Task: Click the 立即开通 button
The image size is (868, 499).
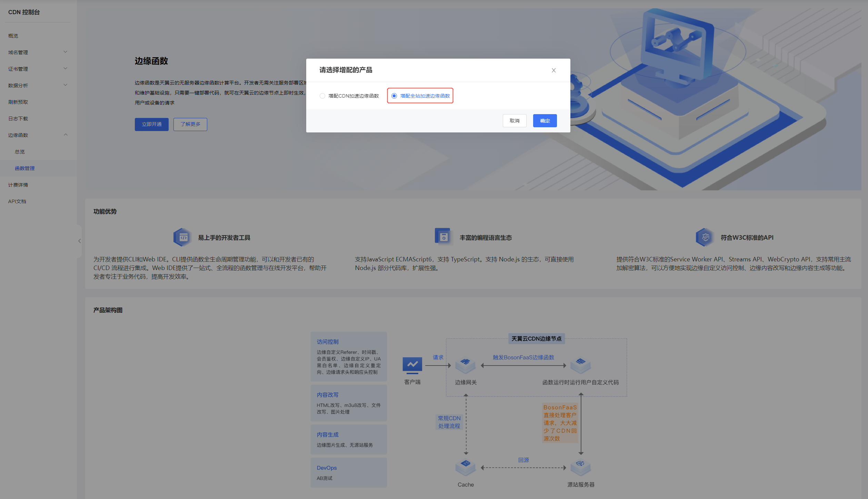Action: pos(152,124)
